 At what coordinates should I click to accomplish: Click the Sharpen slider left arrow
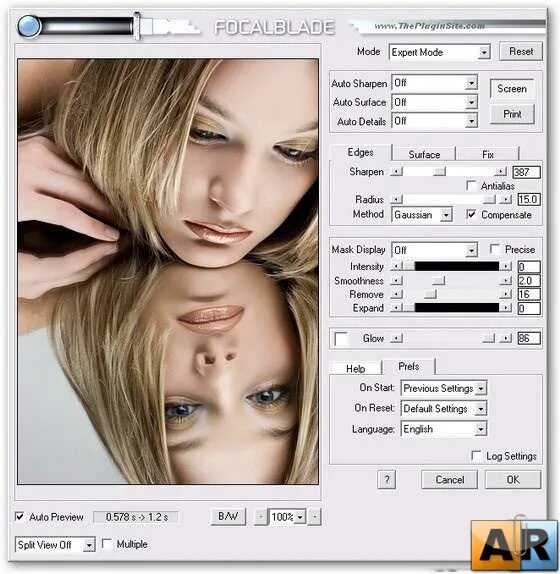coord(396,172)
